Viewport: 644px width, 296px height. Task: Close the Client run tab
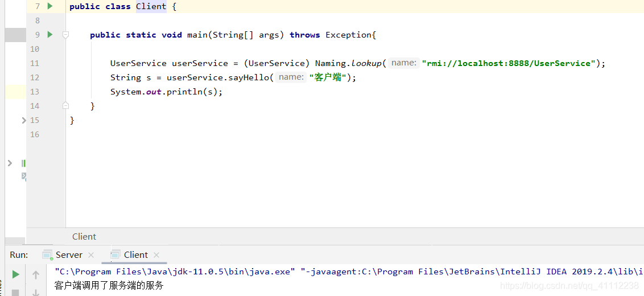point(156,255)
